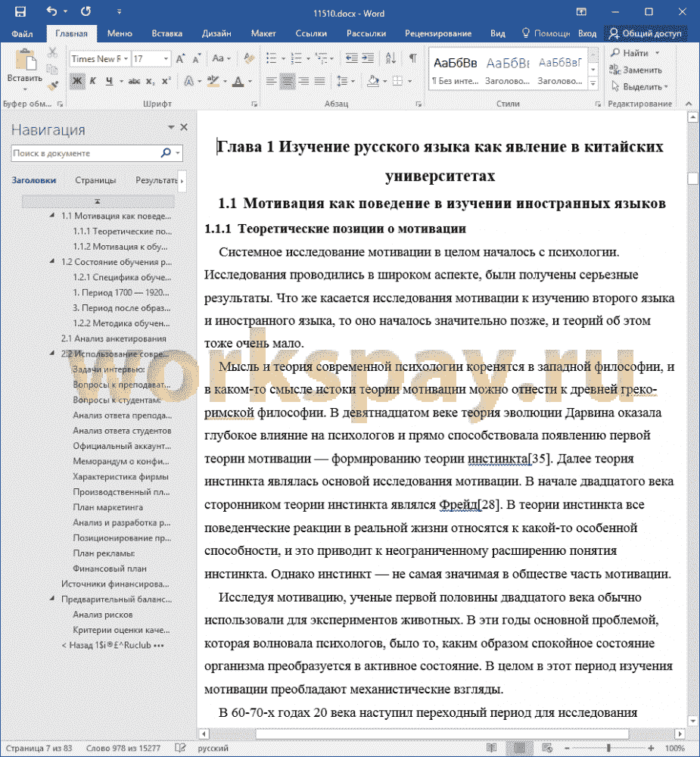
Task: Open ribbon display options in the title bar
Action: 581,11
